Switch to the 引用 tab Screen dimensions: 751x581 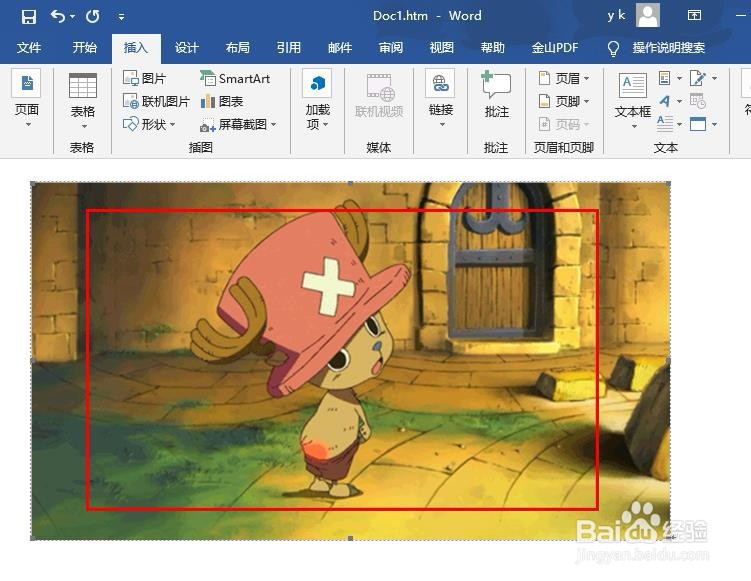click(x=289, y=47)
